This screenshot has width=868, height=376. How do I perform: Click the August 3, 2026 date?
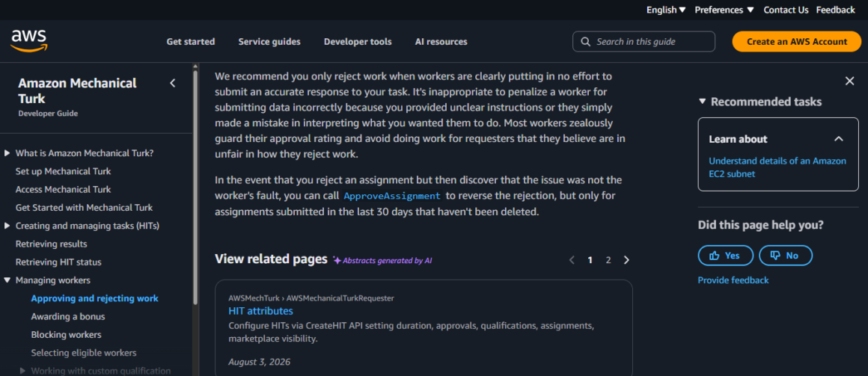click(259, 363)
